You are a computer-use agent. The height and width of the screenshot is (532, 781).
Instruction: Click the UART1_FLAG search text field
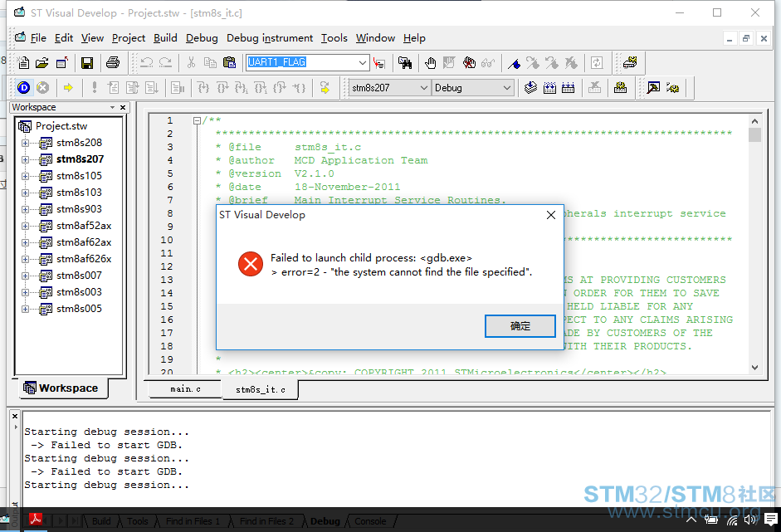tap(301, 63)
